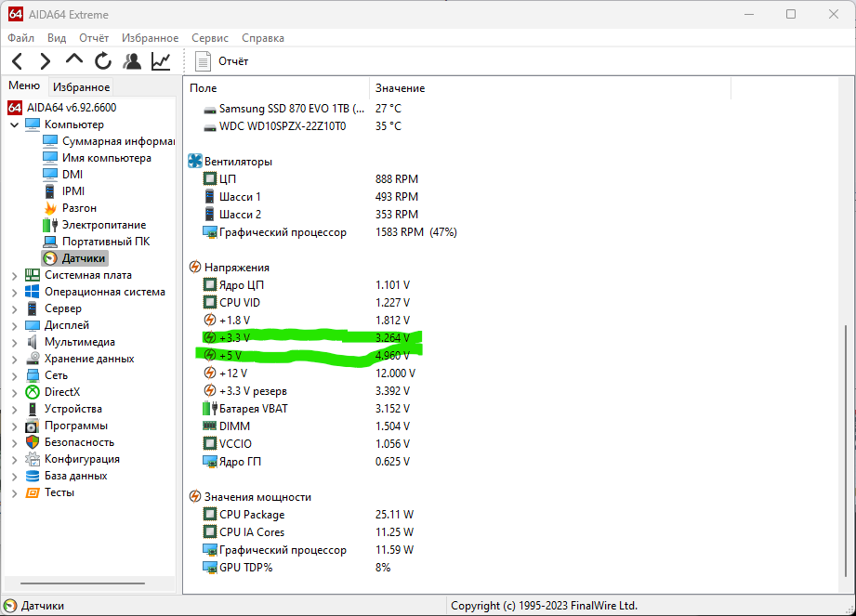Open the Файл menu
This screenshot has width=856, height=616.
pyautogui.click(x=20, y=38)
